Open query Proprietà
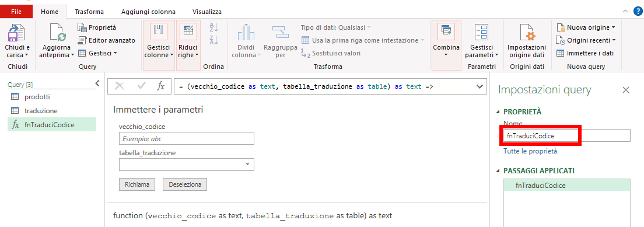 tap(97, 27)
